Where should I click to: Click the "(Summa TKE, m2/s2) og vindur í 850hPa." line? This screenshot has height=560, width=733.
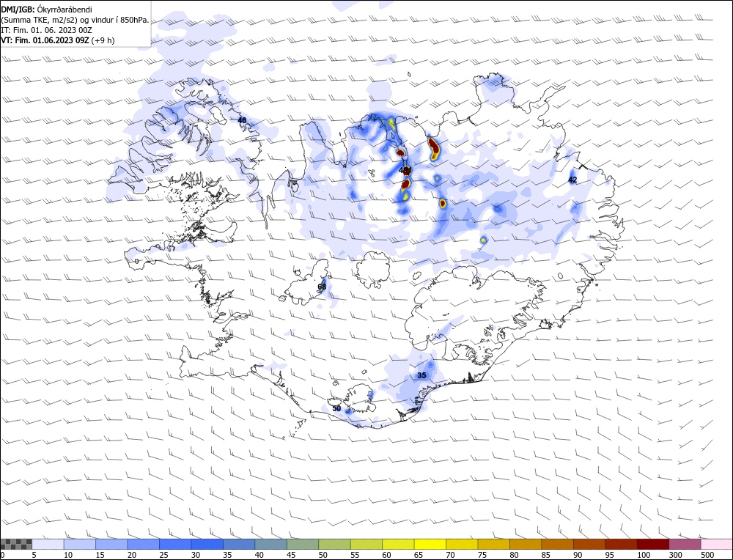tap(75, 20)
